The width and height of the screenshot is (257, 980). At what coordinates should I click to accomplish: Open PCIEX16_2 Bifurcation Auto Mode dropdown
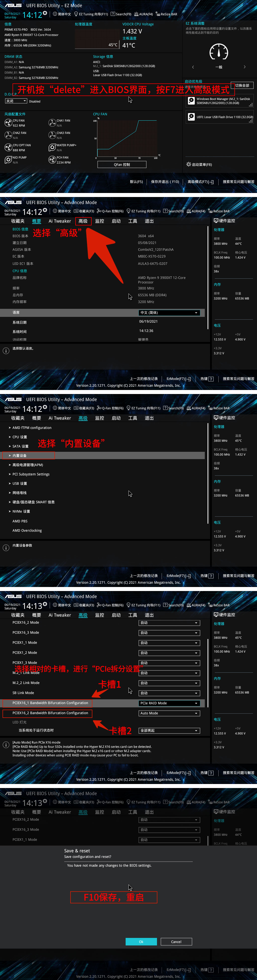tap(169, 713)
